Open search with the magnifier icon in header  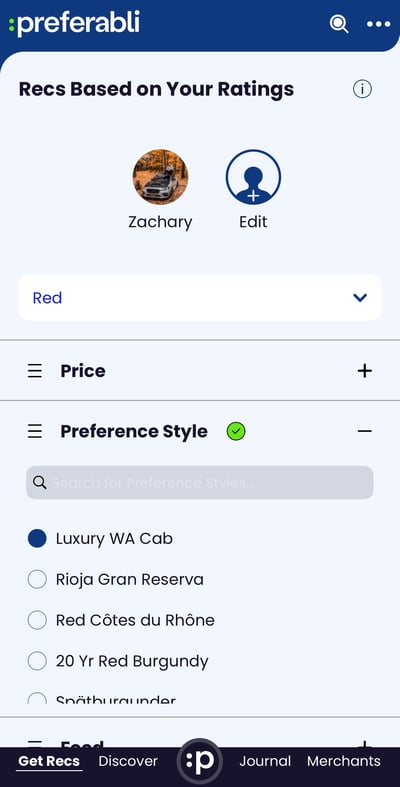(x=339, y=24)
